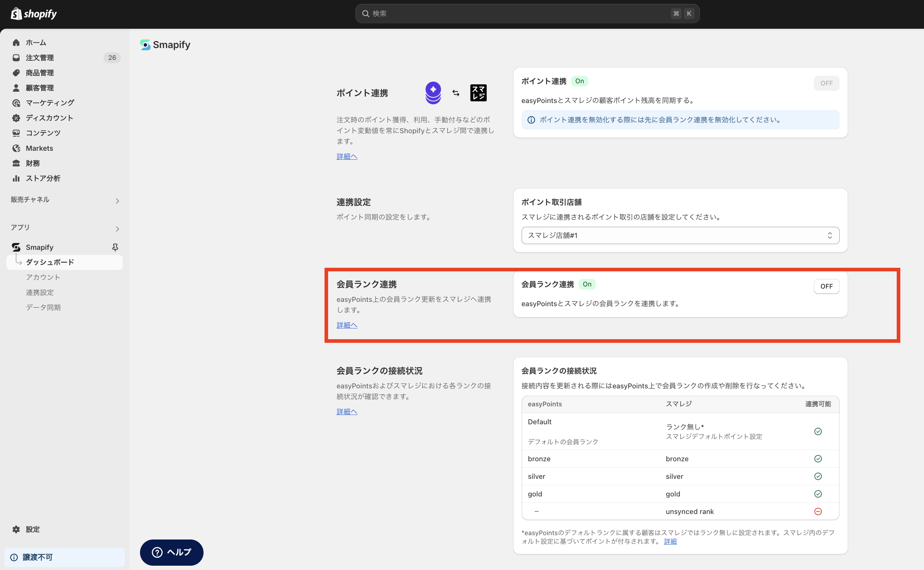The height and width of the screenshot is (570, 924).
Task: Click the On badge next to ポイント連携
Action: pos(579,81)
